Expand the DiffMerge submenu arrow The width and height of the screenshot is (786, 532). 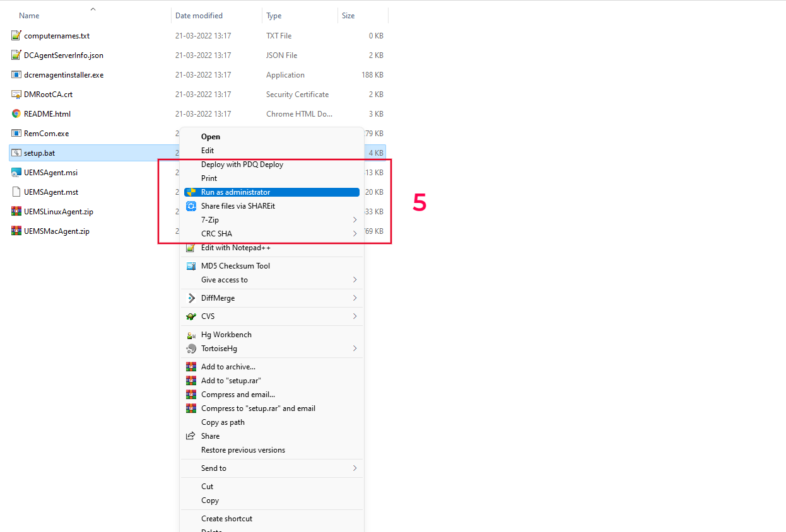pyautogui.click(x=355, y=298)
